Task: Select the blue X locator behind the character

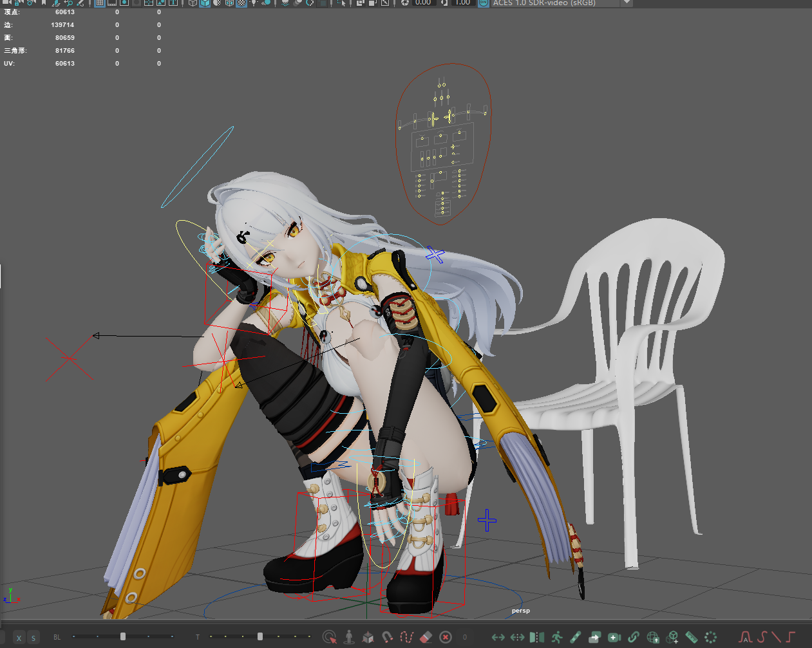Action: (x=436, y=255)
